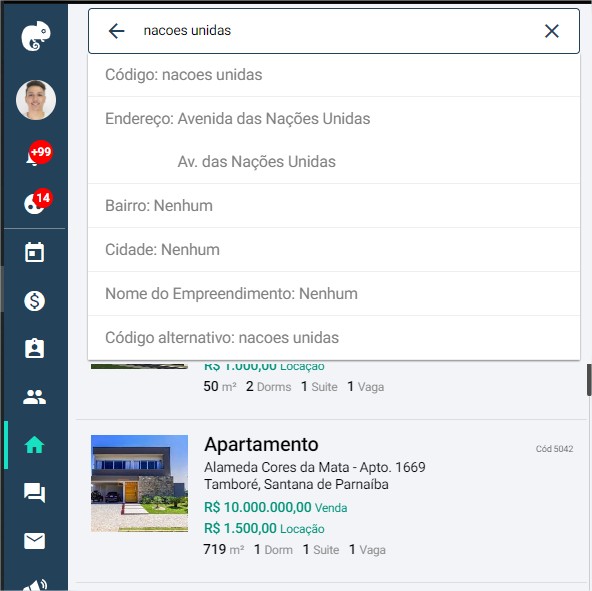Clear search with the X icon
592x591 pixels.
552,31
